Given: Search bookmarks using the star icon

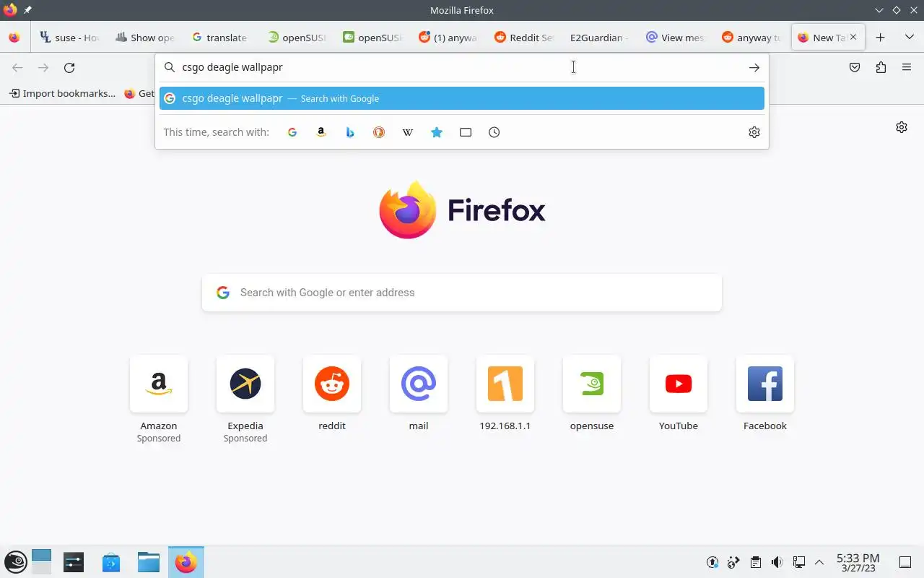Looking at the screenshot, I should [437, 132].
